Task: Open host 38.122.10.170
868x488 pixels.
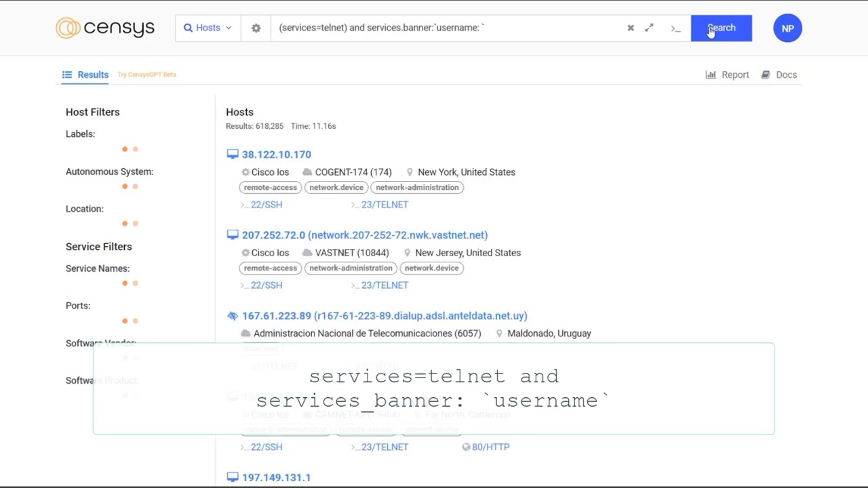Action: [276, 155]
